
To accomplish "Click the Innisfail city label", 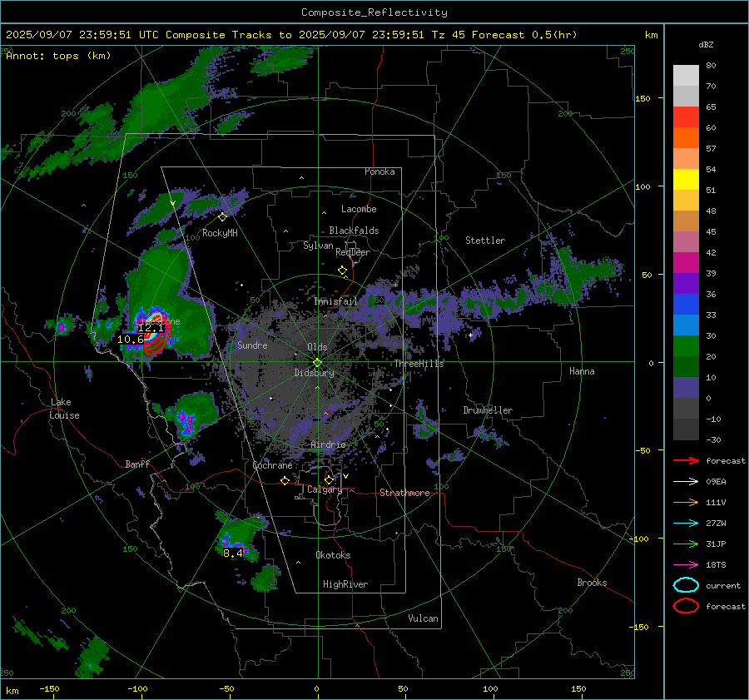I will pos(335,301).
